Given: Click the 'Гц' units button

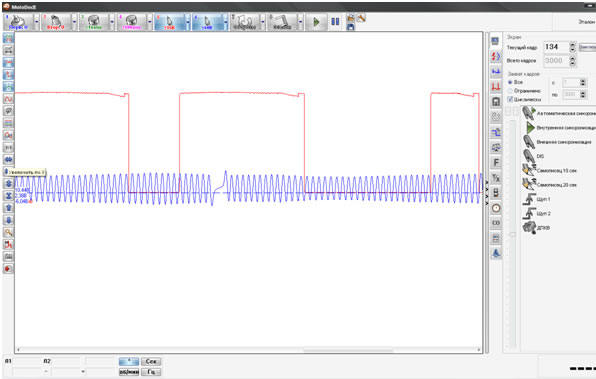Looking at the screenshot, I should coord(151,372).
